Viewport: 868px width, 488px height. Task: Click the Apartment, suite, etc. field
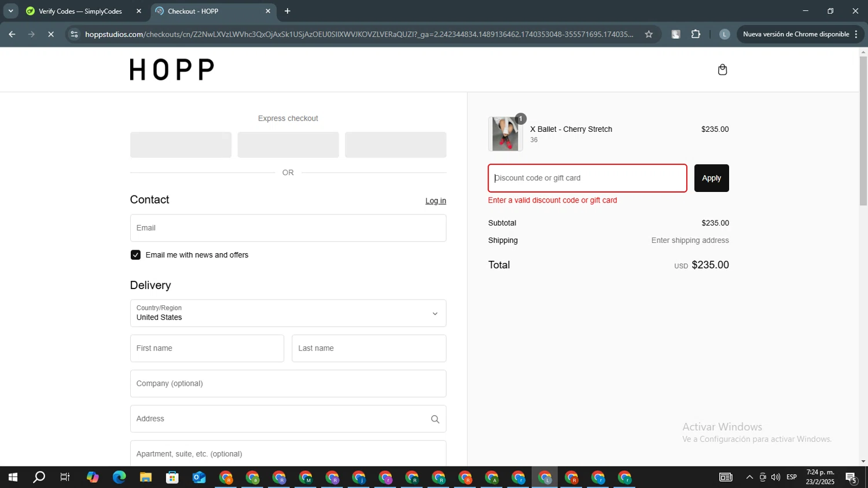(x=288, y=454)
